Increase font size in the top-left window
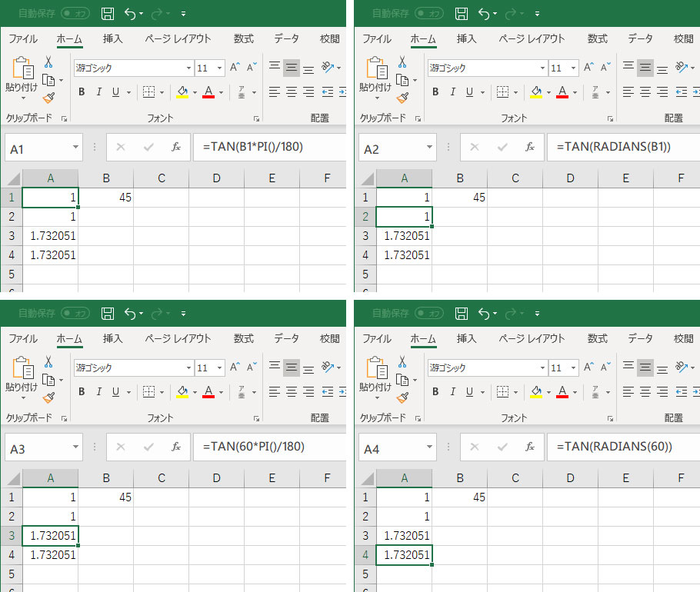This screenshot has height=592, width=700. tap(235, 68)
